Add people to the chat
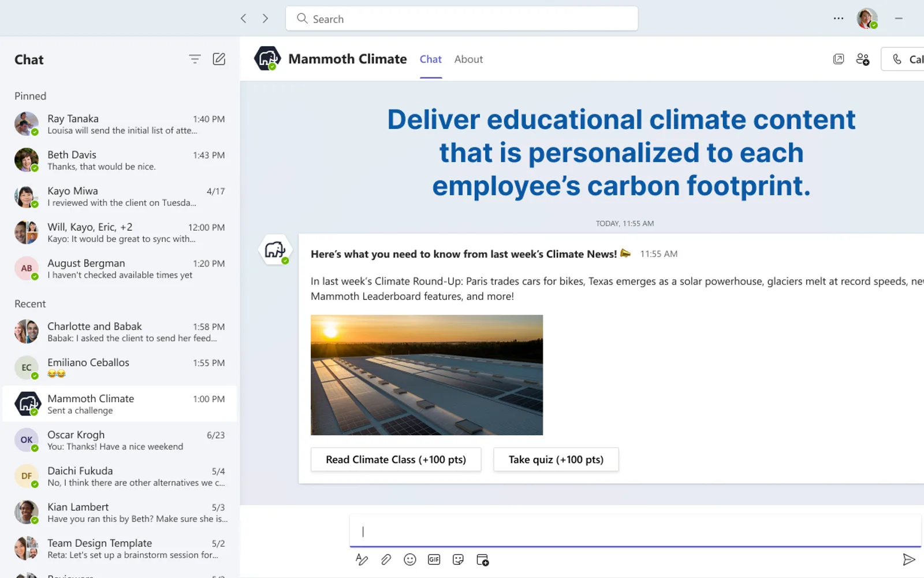 click(863, 59)
